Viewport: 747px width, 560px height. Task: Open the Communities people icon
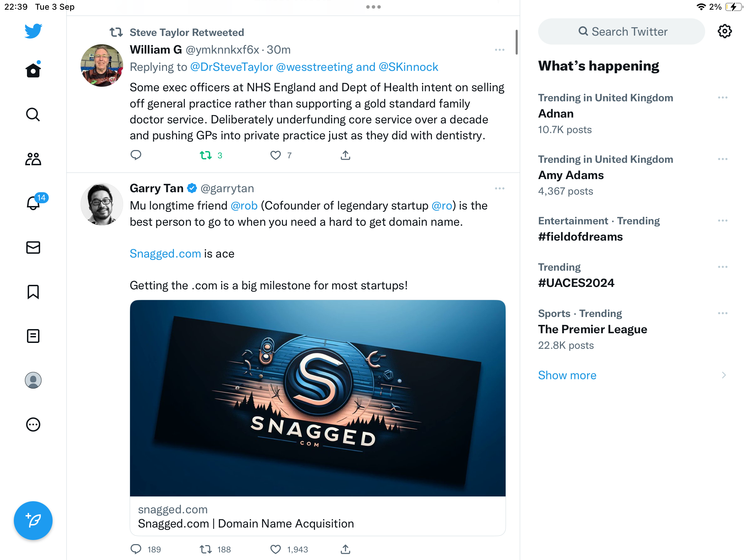coord(33,159)
